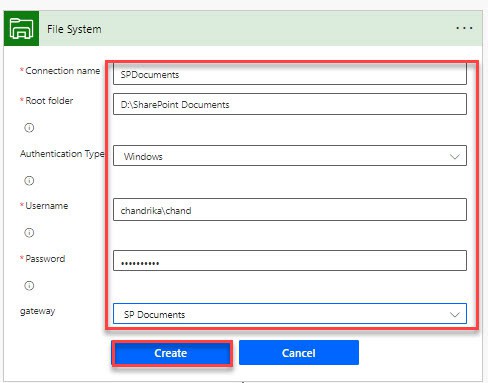
Task: Open the File System ellipsis menu
Action: 464,28
